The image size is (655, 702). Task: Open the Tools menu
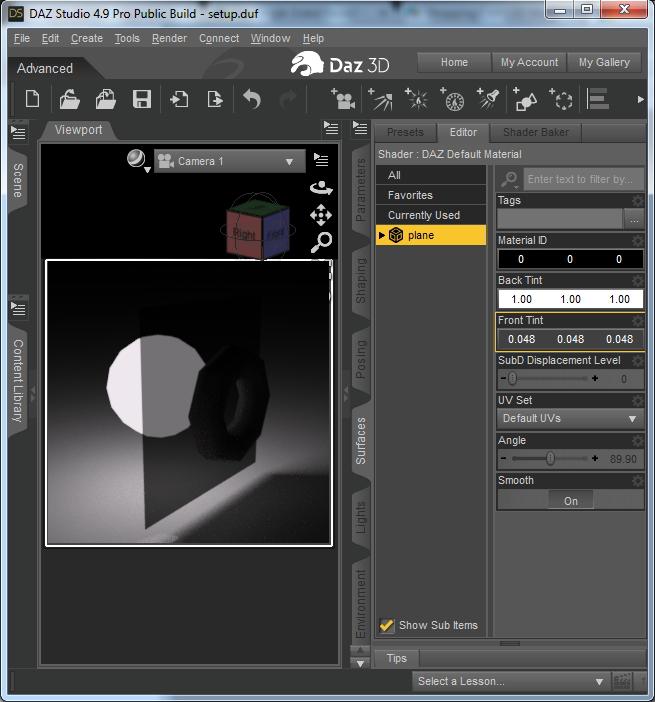click(127, 39)
